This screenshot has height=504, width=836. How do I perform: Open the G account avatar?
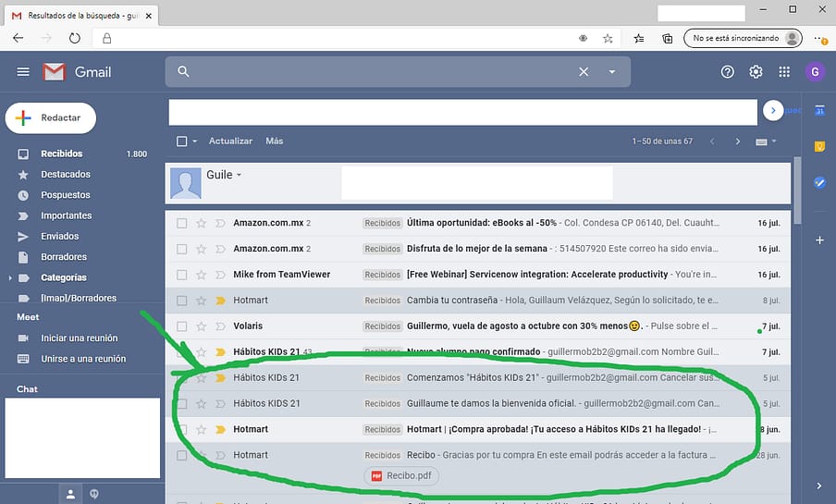pyautogui.click(x=814, y=71)
